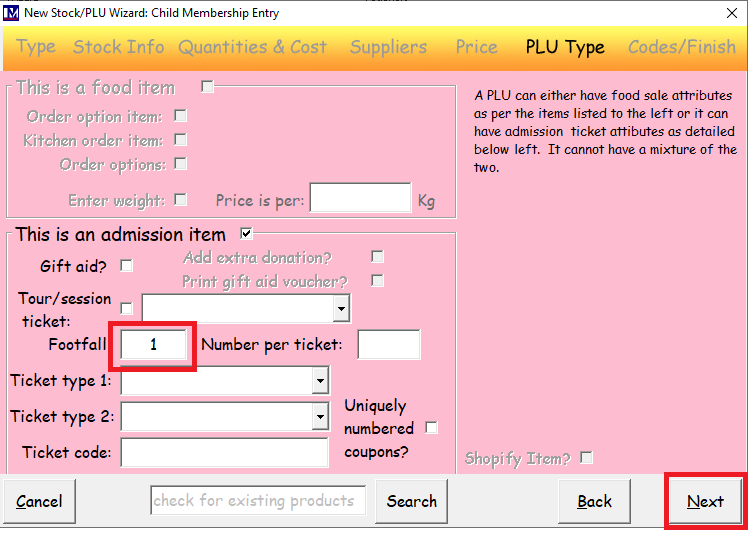
Task: Select the Suppliers tab
Action: click(x=389, y=47)
